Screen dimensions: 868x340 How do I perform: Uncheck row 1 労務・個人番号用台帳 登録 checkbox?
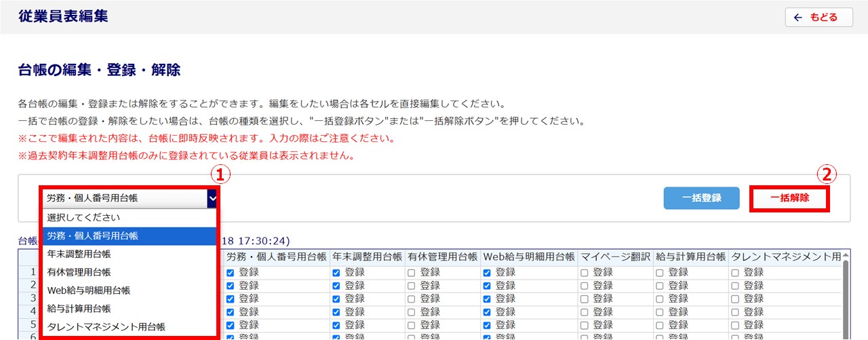231,272
